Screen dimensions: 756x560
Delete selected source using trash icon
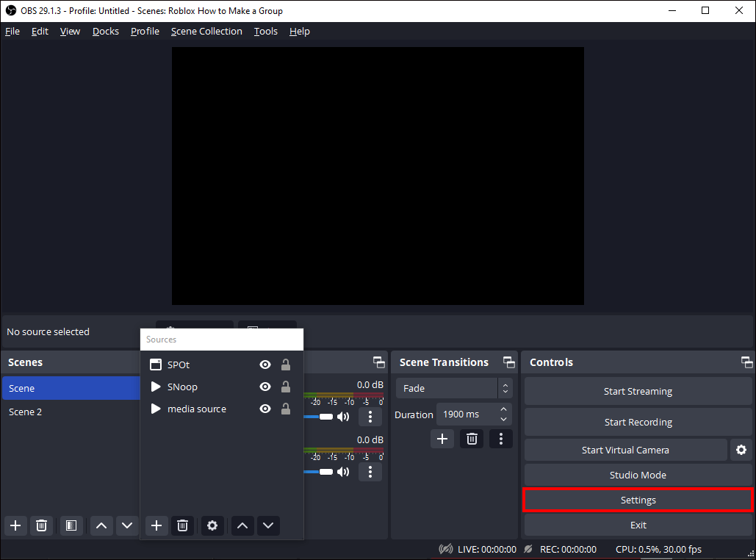coord(182,525)
